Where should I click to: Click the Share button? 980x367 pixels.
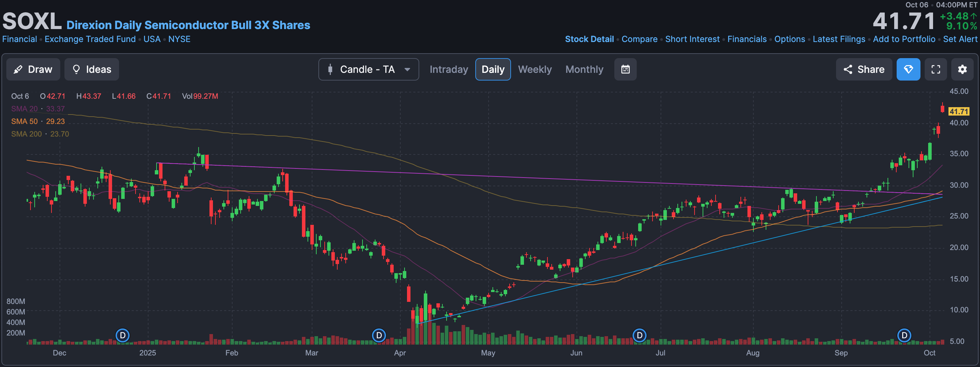coord(864,69)
